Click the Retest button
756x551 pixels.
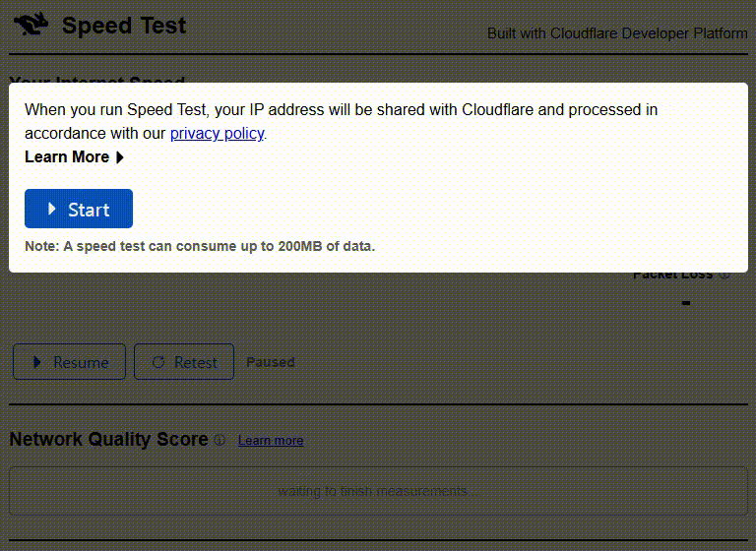point(184,361)
